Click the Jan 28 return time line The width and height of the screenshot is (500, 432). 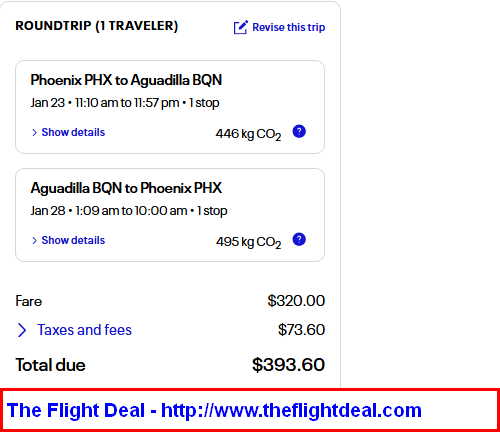point(129,211)
